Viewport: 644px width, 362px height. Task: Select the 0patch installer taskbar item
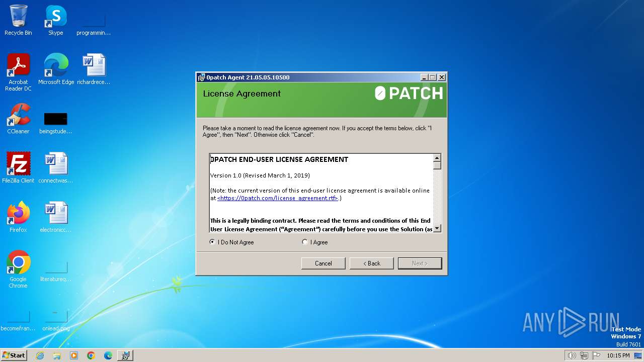126,355
